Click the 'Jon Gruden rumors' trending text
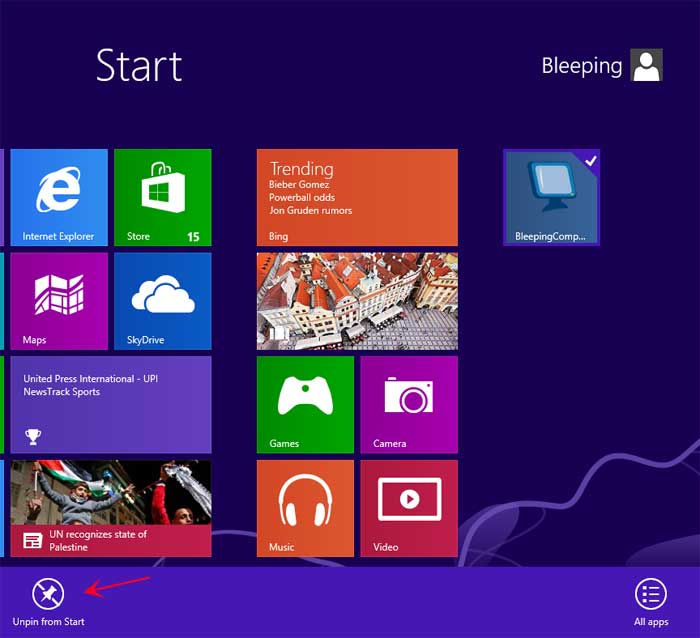 click(x=310, y=210)
